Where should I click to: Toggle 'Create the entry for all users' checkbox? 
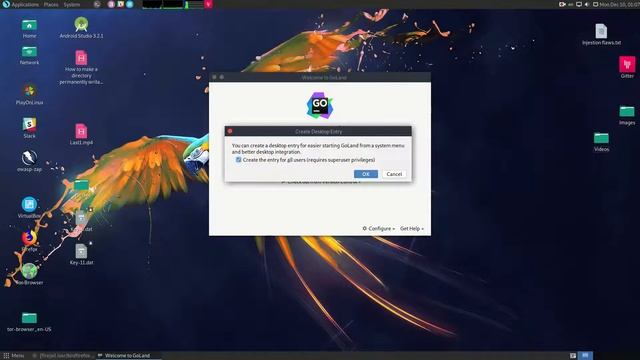(x=238, y=160)
